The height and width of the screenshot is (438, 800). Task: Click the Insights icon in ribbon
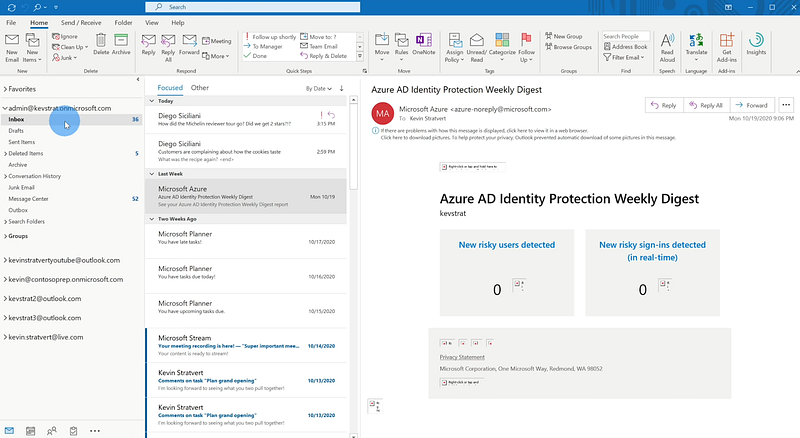point(756,43)
